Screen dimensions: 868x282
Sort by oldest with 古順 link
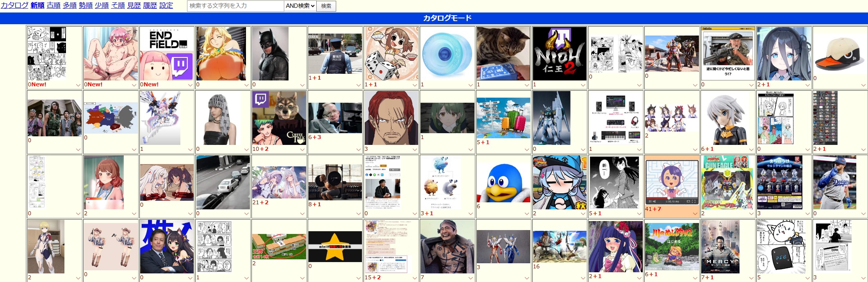[x=53, y=5]
